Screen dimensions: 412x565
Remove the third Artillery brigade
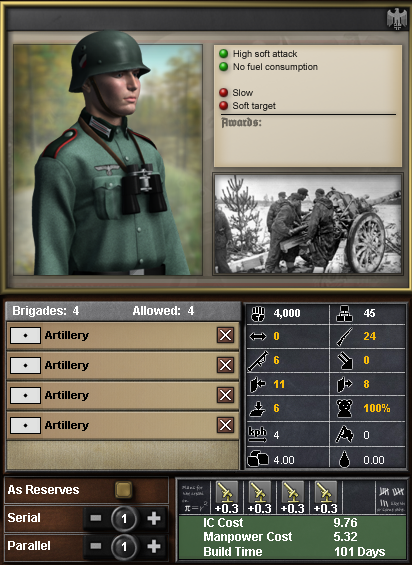point(225,395)
